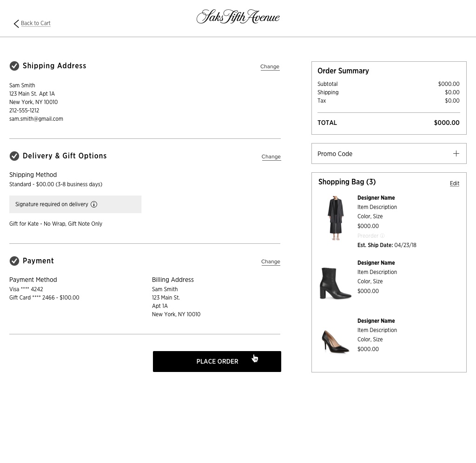Click the back arrow icon
This screenshot has height=463, width=476.
16,24
